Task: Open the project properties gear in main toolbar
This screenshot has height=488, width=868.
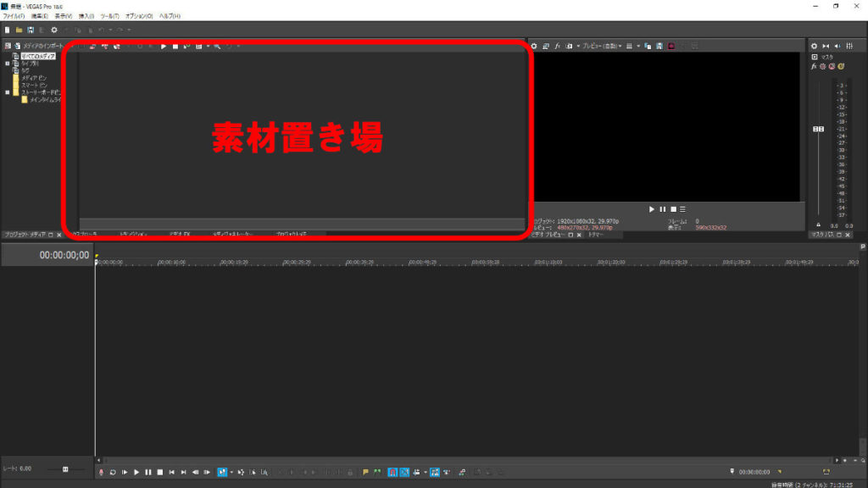Action: pyautogui.click(x=53, y=30)
